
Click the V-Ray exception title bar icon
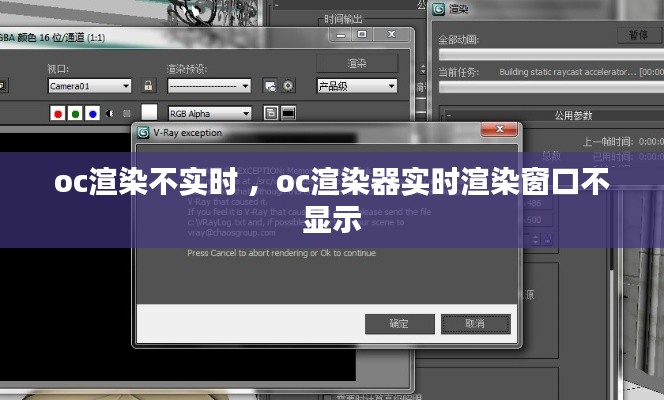tap(144, 132)
